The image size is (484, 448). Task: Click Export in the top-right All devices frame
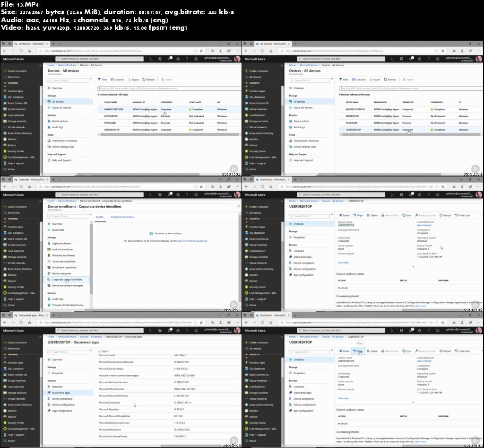pos(375,79)
